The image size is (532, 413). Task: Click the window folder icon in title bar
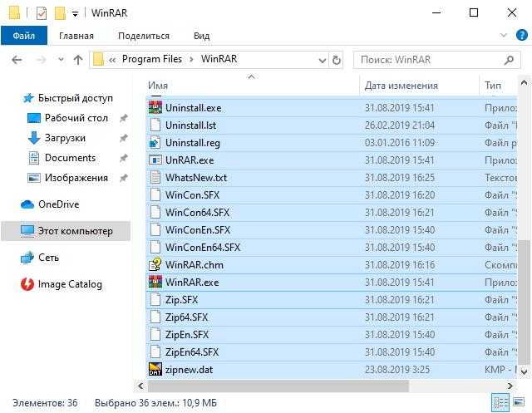tap(14, 13)
